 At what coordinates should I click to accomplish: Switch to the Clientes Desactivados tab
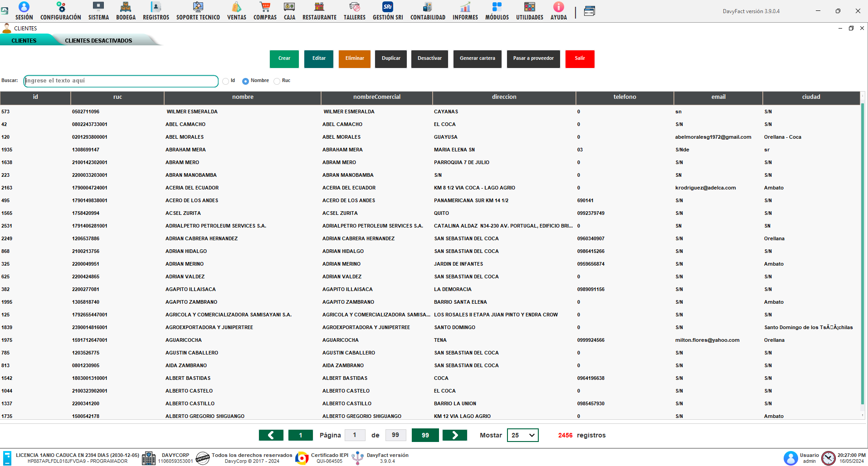[x=98, y=40]
